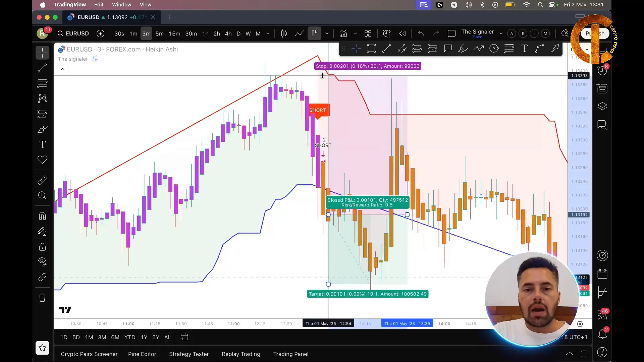Viewport: 644px width, 362px height.
Task: Collapse the indicator legend chevron
Action: click(x=63, y=69)
